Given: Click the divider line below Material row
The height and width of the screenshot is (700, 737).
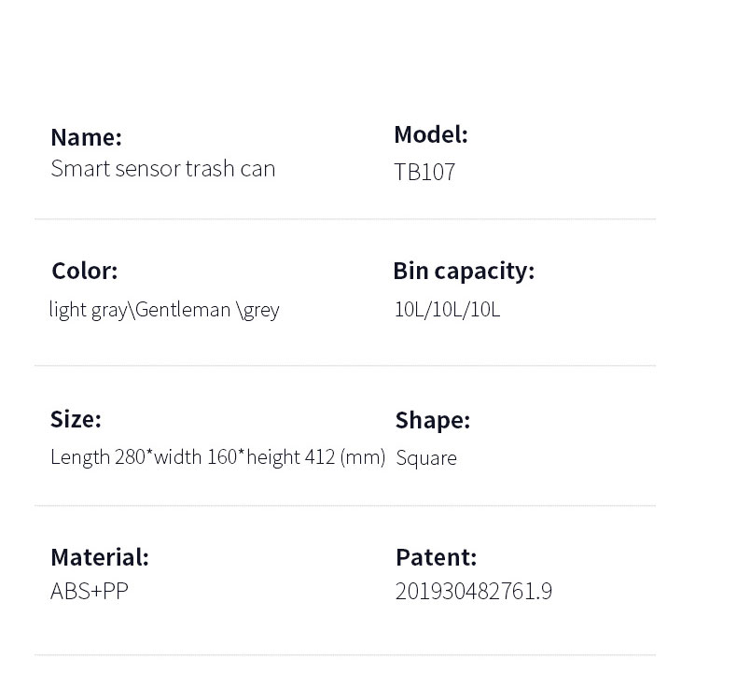Looking at the screenshot, I should (345, 655).
